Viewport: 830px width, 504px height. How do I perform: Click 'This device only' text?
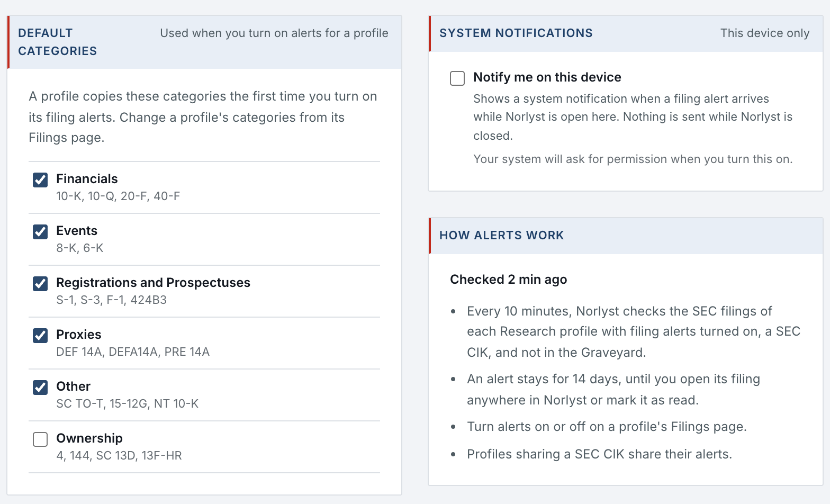pos(764,33)
